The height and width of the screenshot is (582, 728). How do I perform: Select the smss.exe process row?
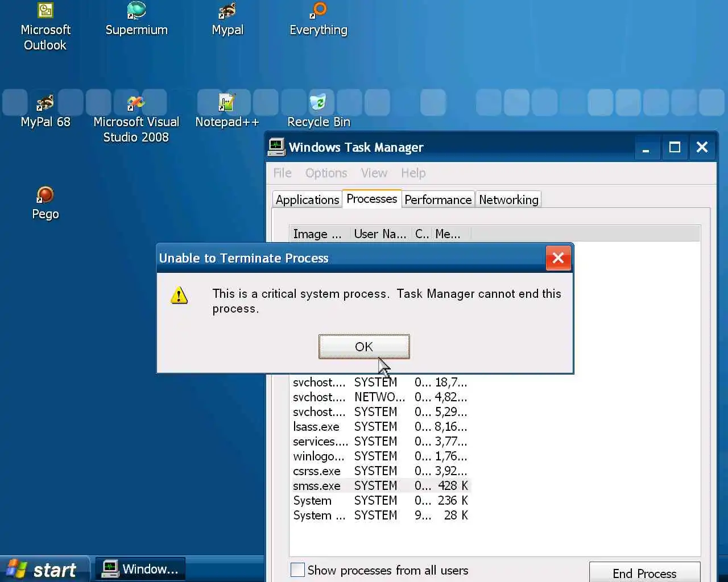(380, 485)
